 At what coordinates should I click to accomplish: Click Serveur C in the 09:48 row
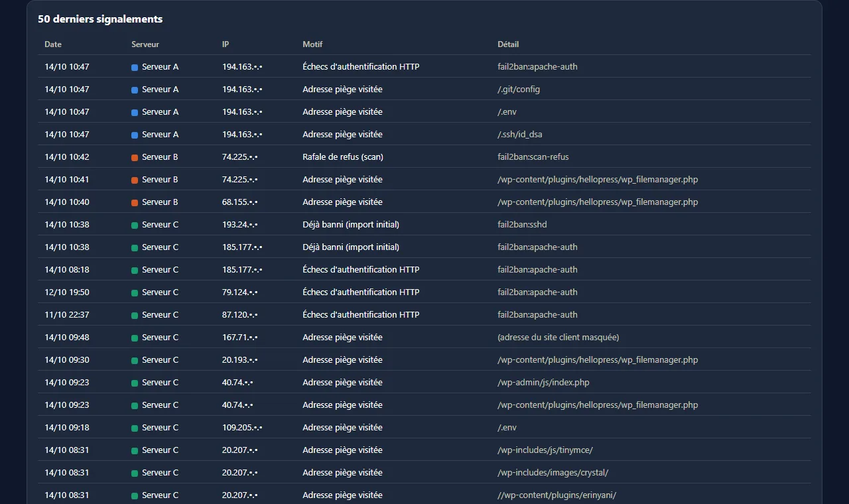[155, 338]
